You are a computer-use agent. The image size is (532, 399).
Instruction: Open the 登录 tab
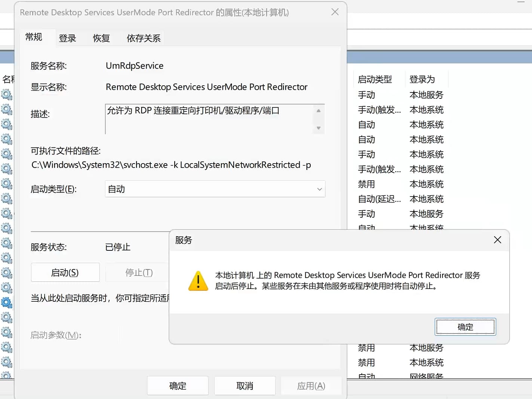coord(67,38)
